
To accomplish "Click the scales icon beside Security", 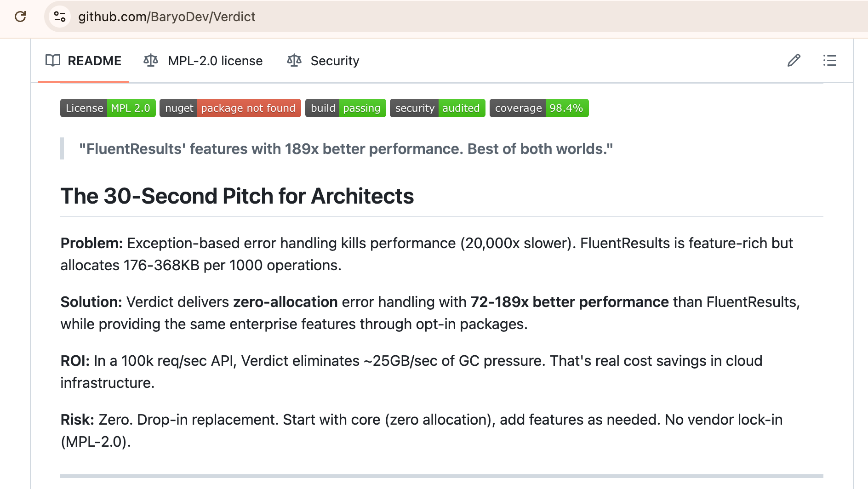I will [294, 60].
